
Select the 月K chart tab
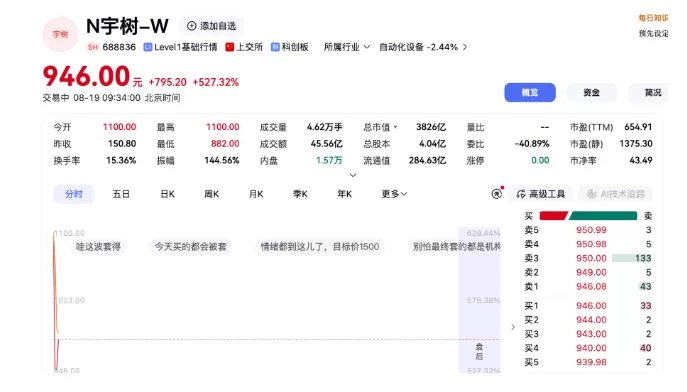tap(256, 194)
